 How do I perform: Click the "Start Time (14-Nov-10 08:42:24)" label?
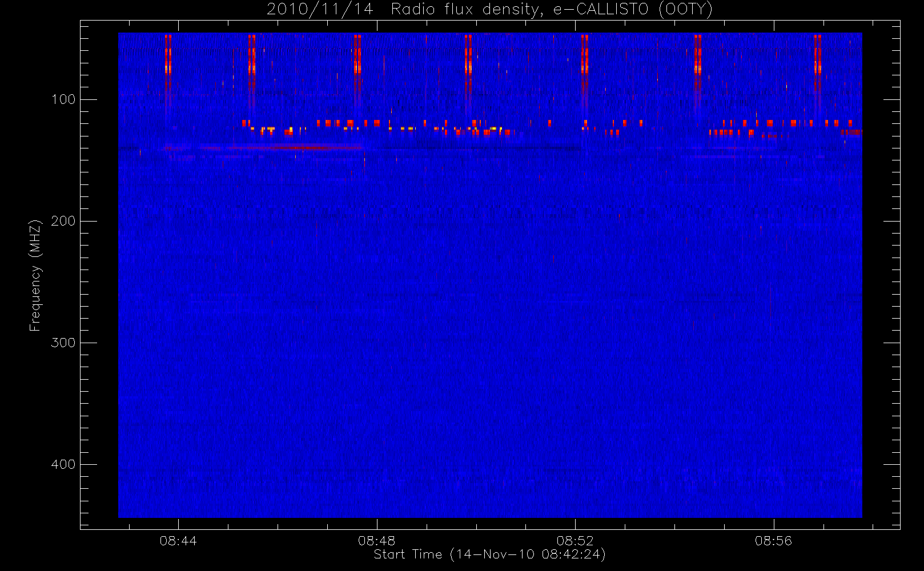[489, 554]
